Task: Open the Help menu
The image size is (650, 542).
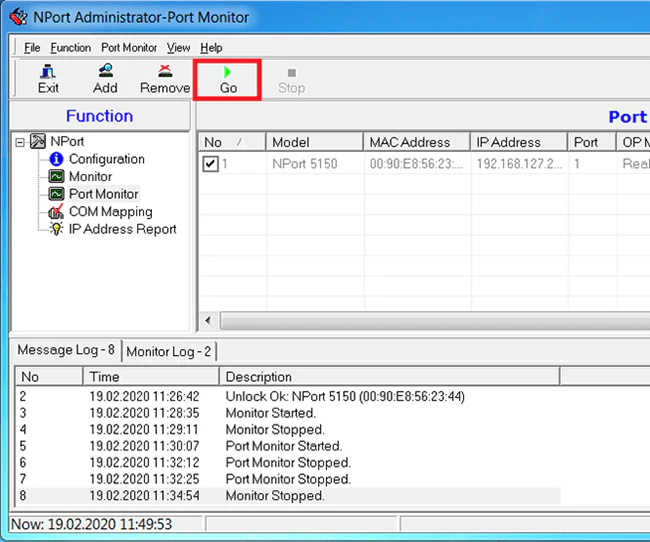Action: coord(211,48)
